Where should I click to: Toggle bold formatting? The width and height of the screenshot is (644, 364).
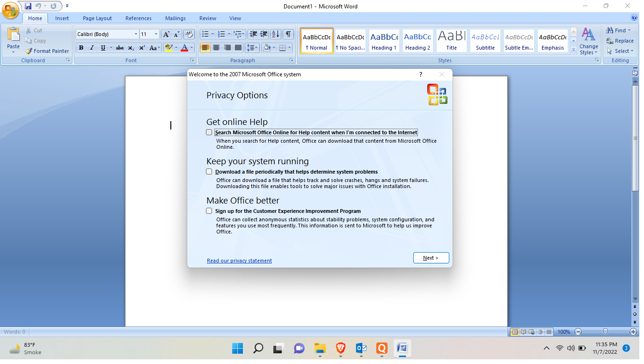pos(81,48)
